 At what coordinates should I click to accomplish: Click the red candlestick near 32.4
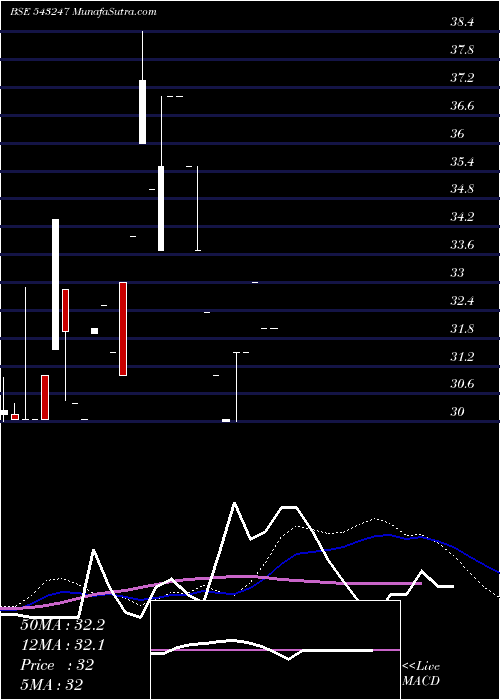[x=66, y=311]
